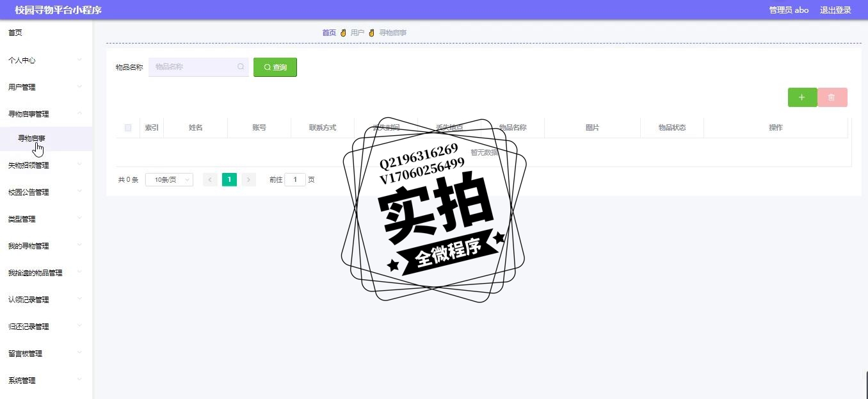Toggle the select-all checkbox in table header
This screenshot has height=399, width=868.
point(128,128)
